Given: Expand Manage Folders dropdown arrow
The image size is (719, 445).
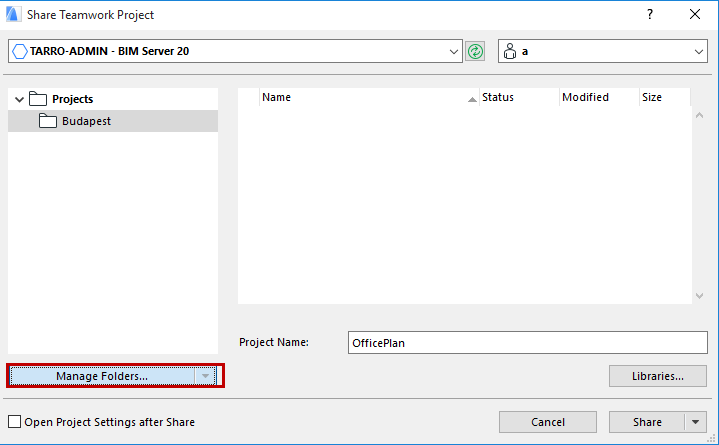Looking at the screenshot, I should pyautogui.click(x=205, y=376).
